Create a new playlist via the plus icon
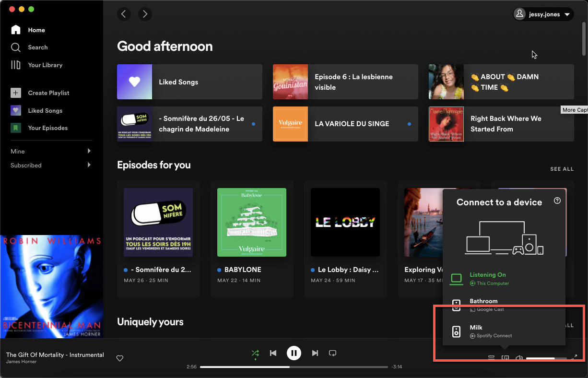The height and width of the screenshot is (378, 588). [x=16, y=93]
